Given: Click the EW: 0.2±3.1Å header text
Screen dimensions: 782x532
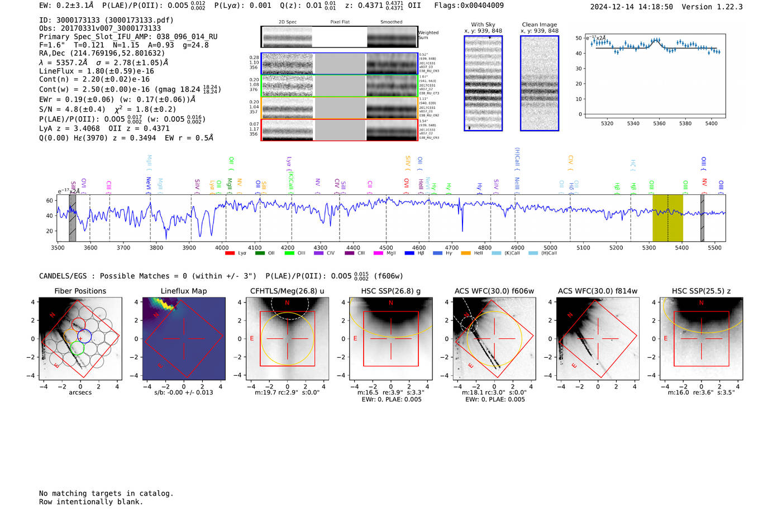Looking at the screenshot, I should click(66, 6).
